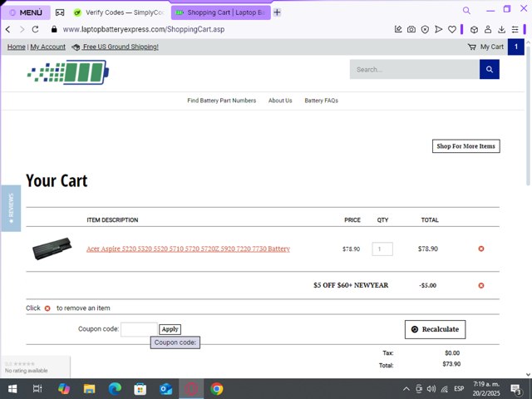Open the GX corner gamepad icon
Viewport: 532px width, 399px height.
coord(60,12)
